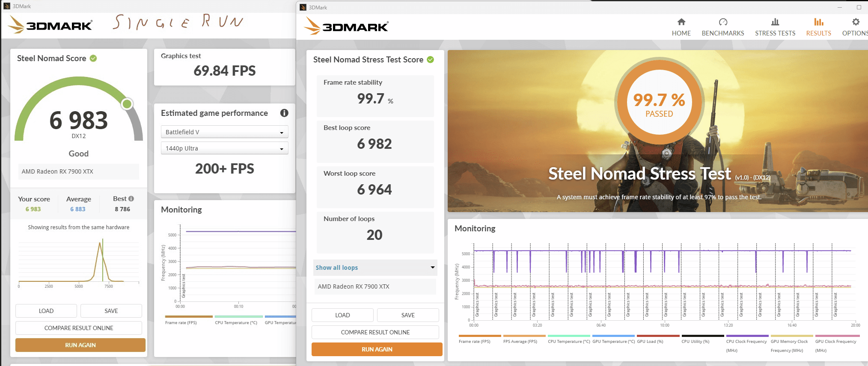This screenshot has width=868, height=366.
Task: Click the 3DMark title bar icon of left window
Action: (x=7, y=6)
